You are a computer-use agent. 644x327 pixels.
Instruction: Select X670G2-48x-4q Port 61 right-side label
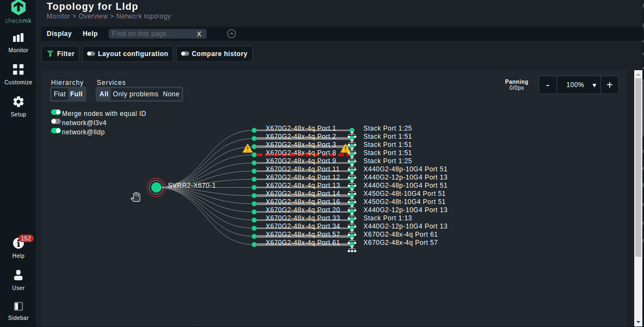tap(401, 235)
